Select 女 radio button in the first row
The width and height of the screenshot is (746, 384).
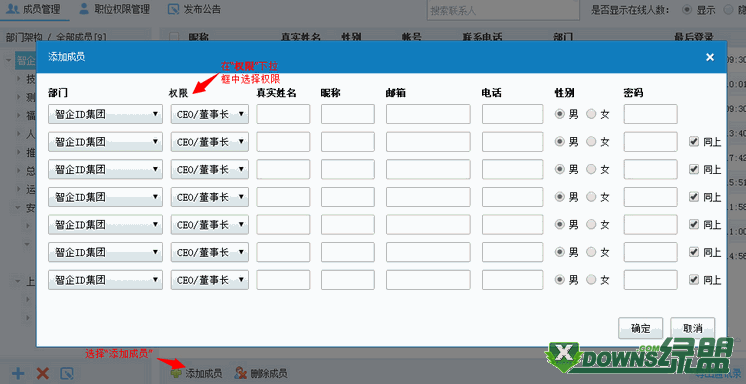pyautogui.click(x=591, y=114)
